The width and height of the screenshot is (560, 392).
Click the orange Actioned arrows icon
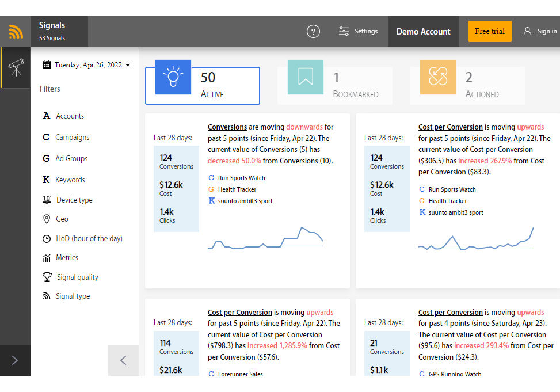tap(438, 77)
